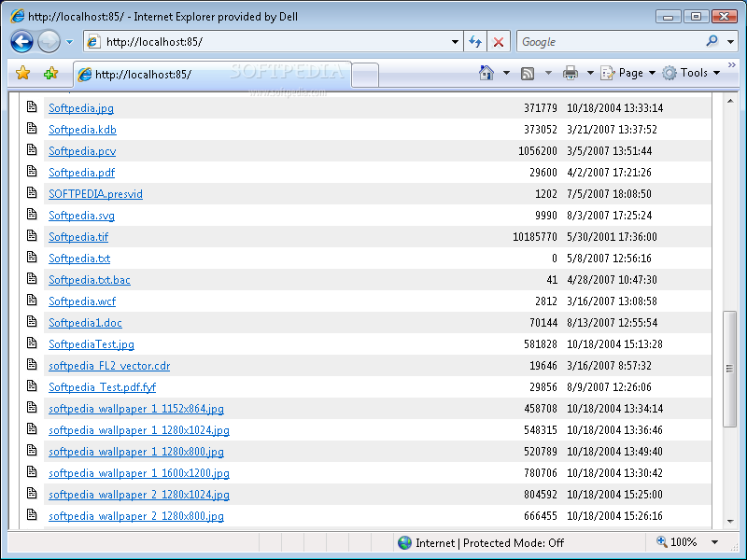Click the RSS feeds icon
This screenshot has height=560, width=747.
(528, 74)
